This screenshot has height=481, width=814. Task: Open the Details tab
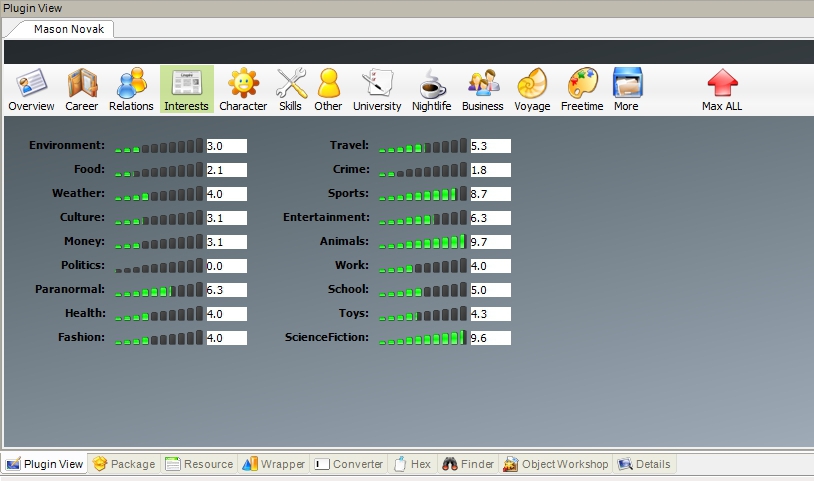[x=644, y=464]
